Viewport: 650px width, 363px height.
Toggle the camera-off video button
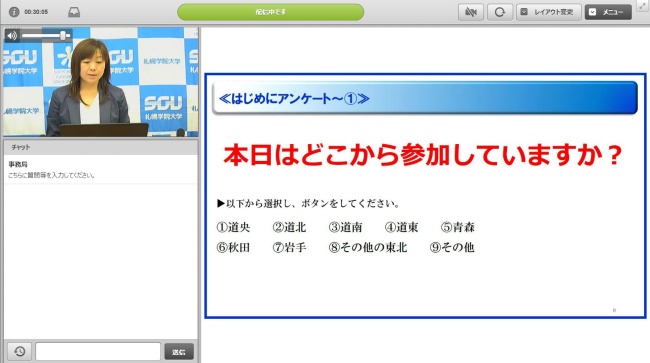[471, 12]
